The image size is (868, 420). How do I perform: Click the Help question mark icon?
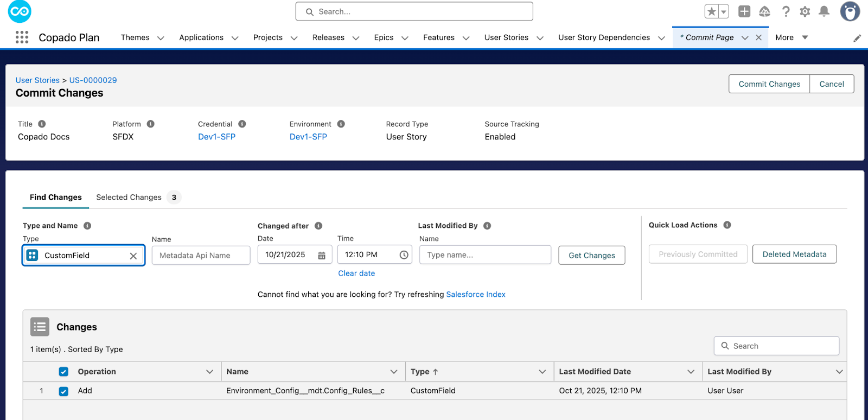[x=786, y=11]
